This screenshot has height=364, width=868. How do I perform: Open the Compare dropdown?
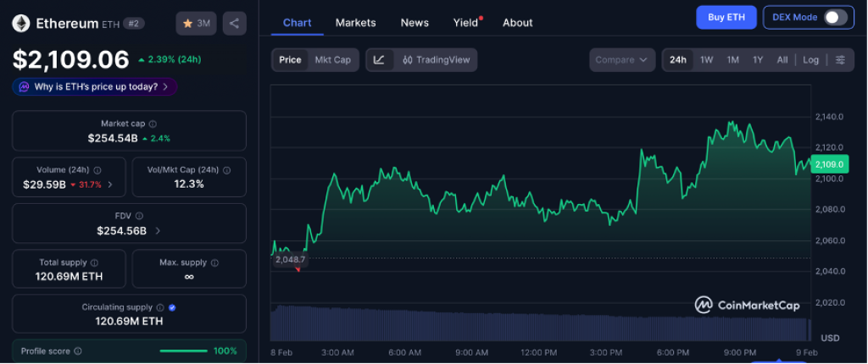point(622,60)
